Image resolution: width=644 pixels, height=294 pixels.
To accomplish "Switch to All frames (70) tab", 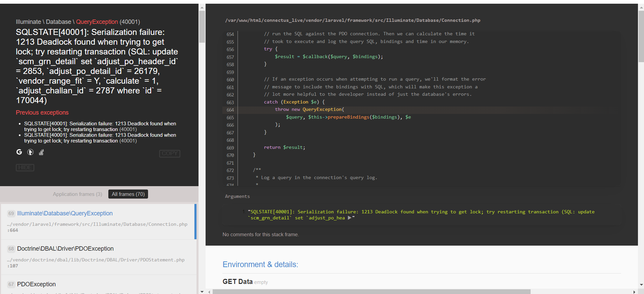I will click(128, 194).
